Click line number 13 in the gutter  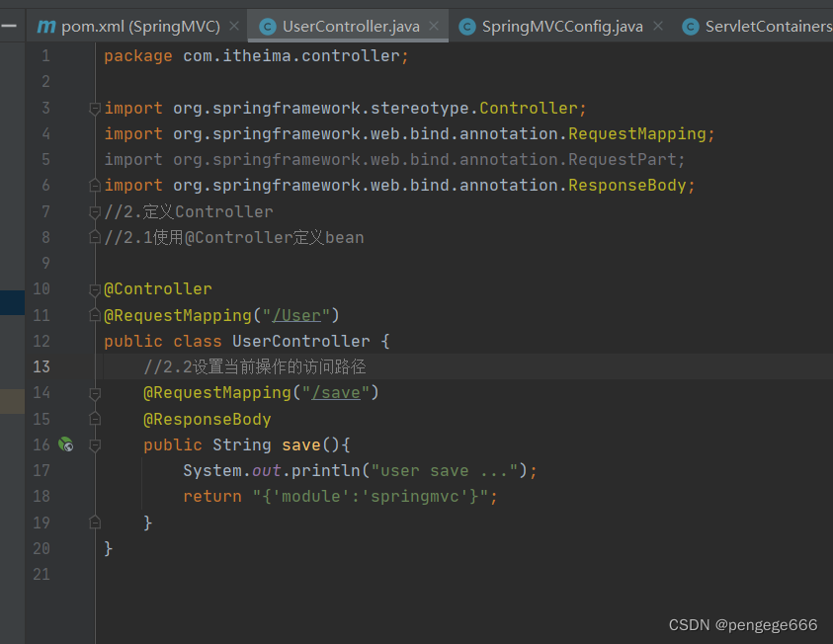[x=42, y=366]
